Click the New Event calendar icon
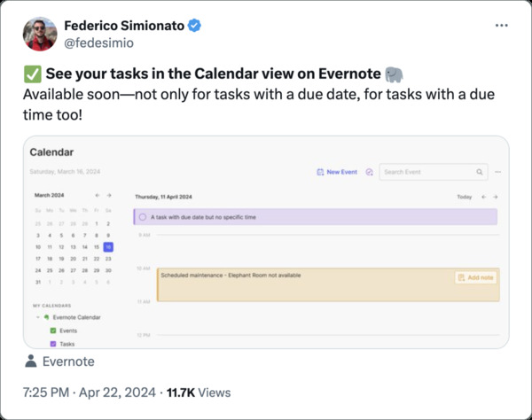Image resolution: width=532 pixels, height=420 pixels. click(x=320, y=172)
